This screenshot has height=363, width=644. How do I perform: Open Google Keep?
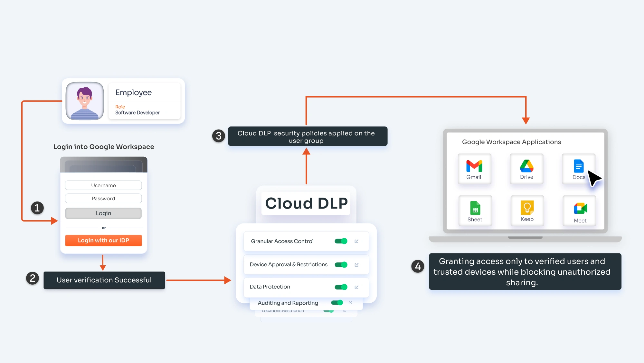[527, 211]
